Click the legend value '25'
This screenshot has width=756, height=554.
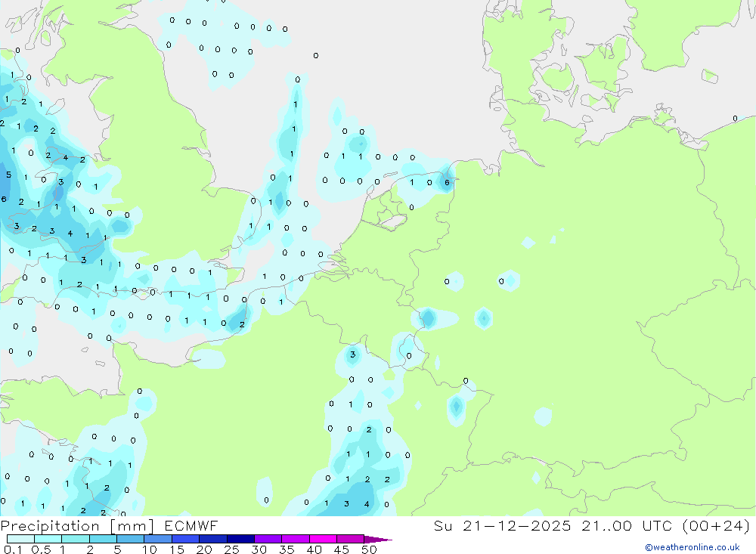pyautogui.click(x=231, y=549)
